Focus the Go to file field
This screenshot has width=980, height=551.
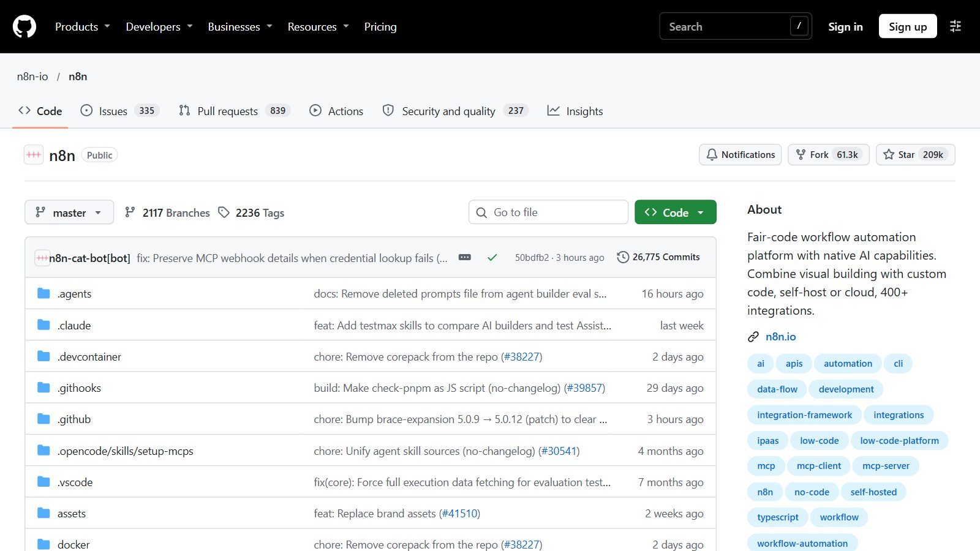coord(548,212)
